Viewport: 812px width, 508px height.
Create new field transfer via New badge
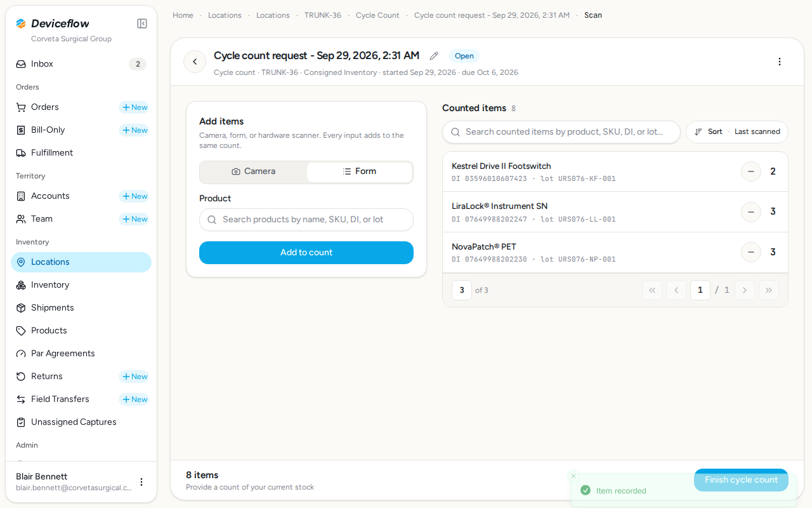pos(134,399)
